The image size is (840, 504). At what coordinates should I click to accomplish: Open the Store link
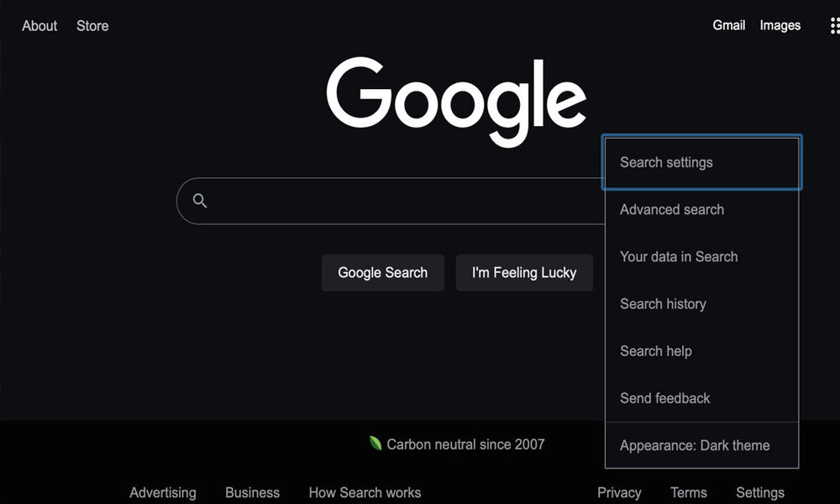click(92, 26)
